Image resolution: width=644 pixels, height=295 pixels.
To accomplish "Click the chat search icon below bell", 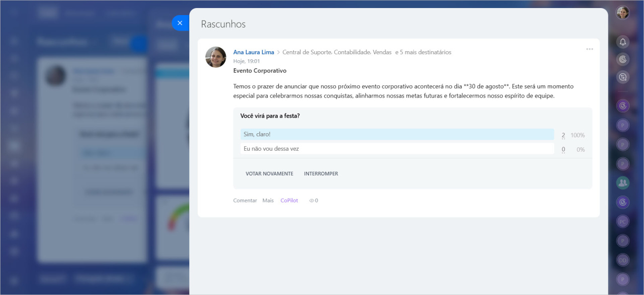I will click(x=623, y=77).
